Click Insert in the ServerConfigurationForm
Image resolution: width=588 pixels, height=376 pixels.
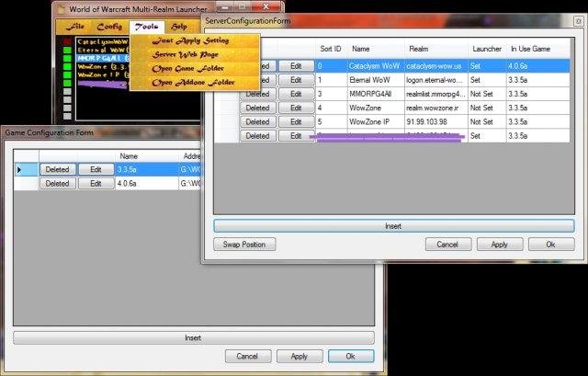pos(393,226)
